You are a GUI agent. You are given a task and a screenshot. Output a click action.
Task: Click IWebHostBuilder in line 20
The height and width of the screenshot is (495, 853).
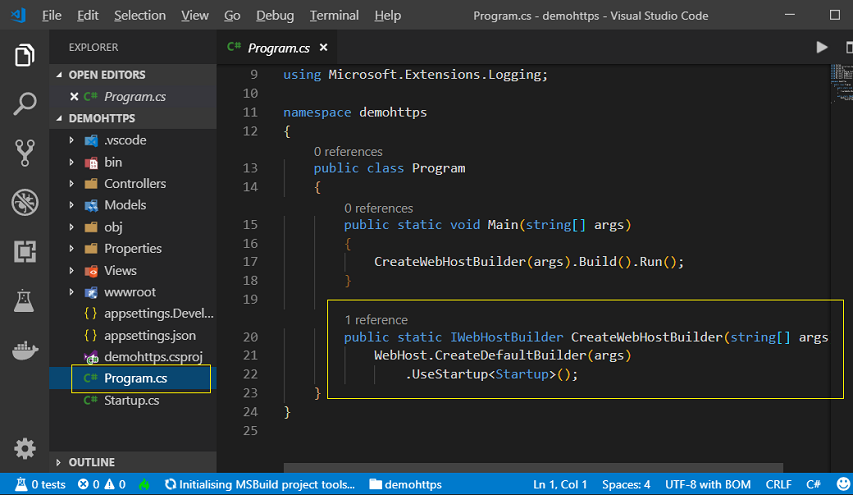[506, 337]
